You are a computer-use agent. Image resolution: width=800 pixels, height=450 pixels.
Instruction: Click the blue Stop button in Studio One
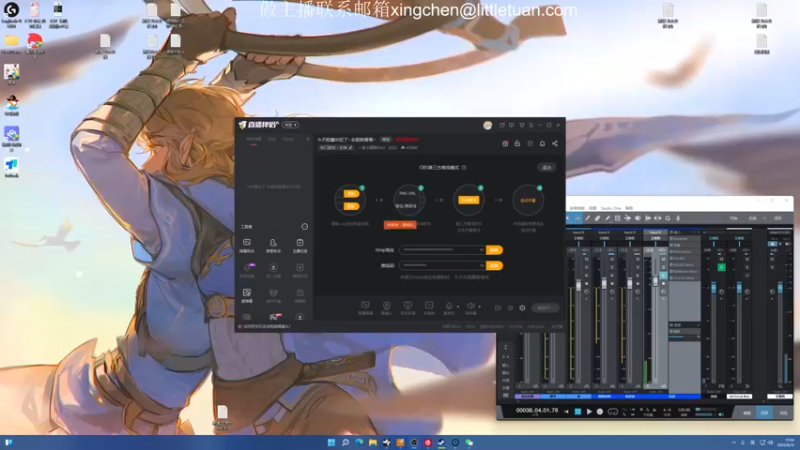pos(578,411)
